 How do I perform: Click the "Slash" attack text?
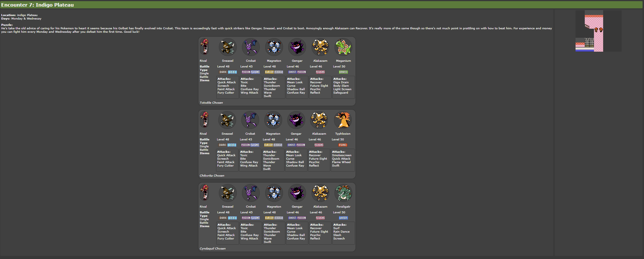[x=337, y=235]
